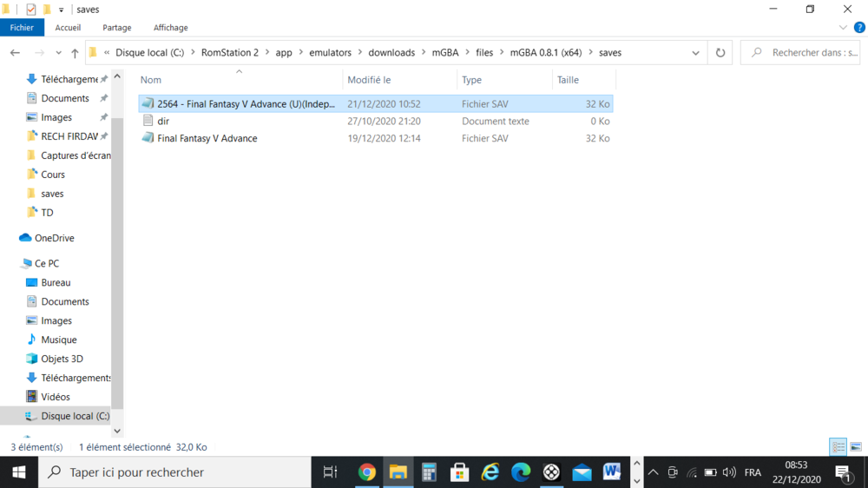Open the Help question mark icon
Screen dimensions: 868x488
(x=859, y=27)
